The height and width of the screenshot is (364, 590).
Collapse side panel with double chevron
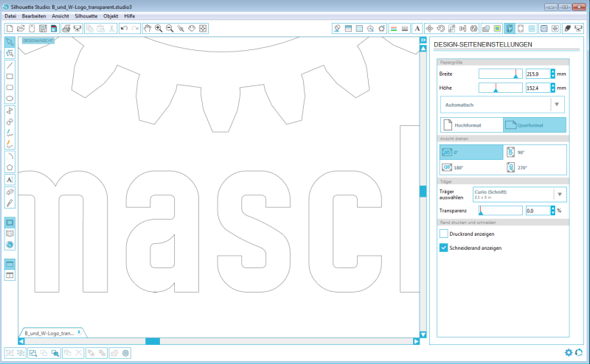(423, 41)
